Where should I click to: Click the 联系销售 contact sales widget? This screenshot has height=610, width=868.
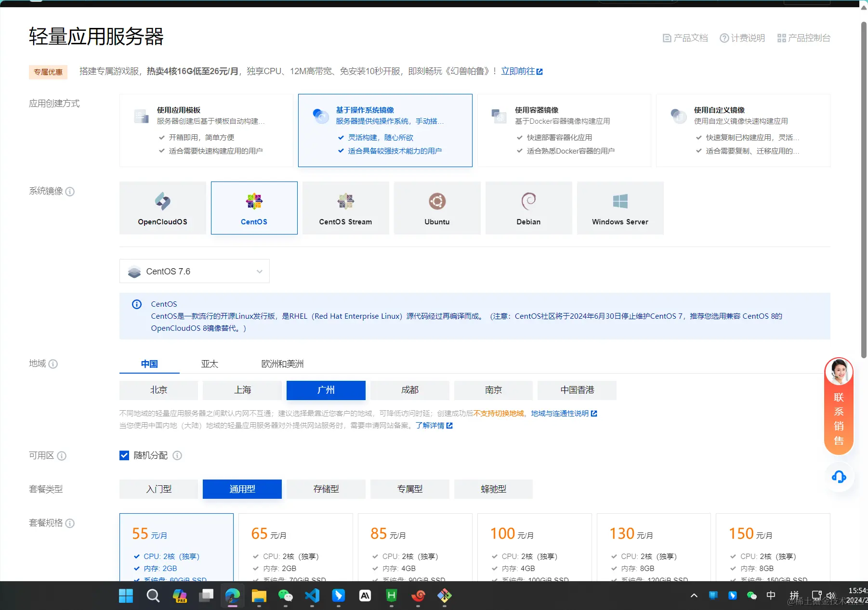[x=839, y=407]
